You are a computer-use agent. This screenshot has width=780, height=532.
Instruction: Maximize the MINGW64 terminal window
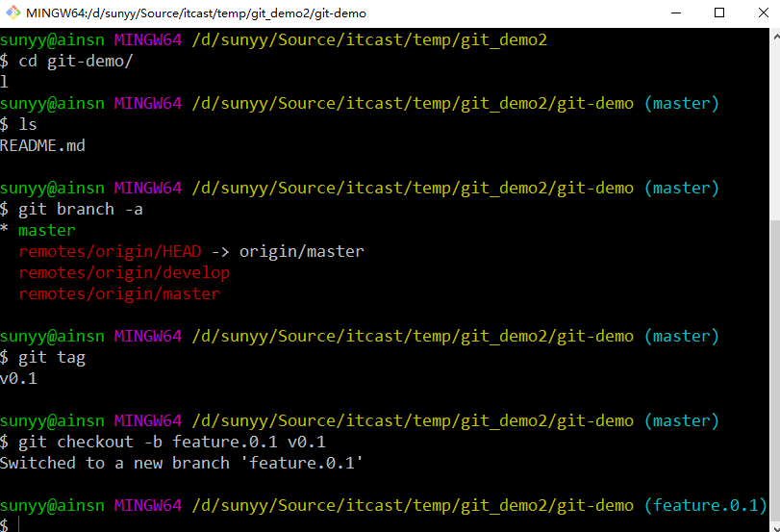[718, 13]
